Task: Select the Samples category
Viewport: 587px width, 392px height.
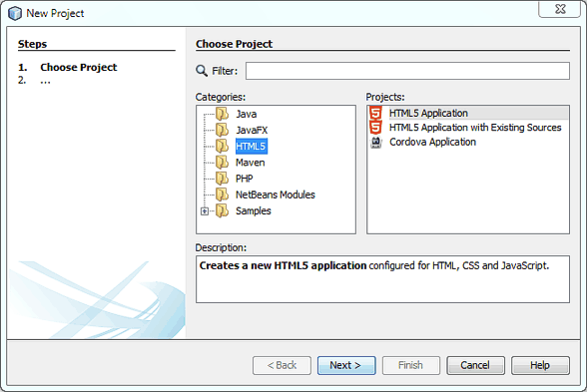Action: [254, 211]
